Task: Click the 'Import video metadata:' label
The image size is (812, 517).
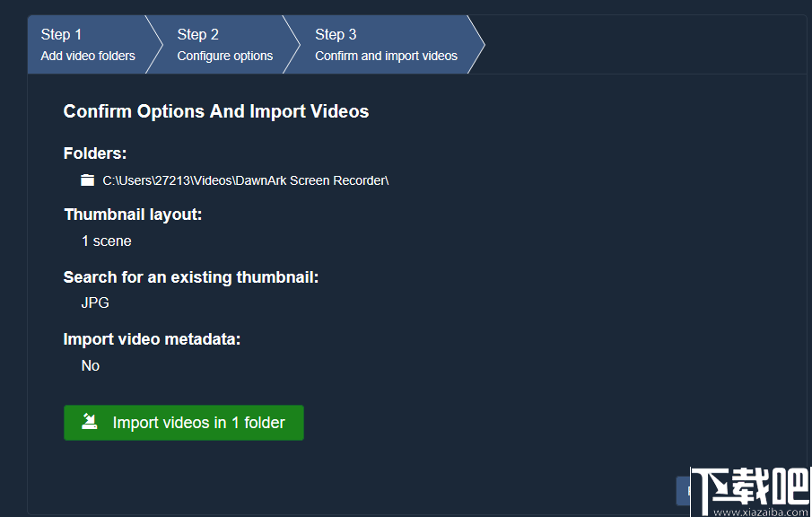Action: [x=153, y=339]
